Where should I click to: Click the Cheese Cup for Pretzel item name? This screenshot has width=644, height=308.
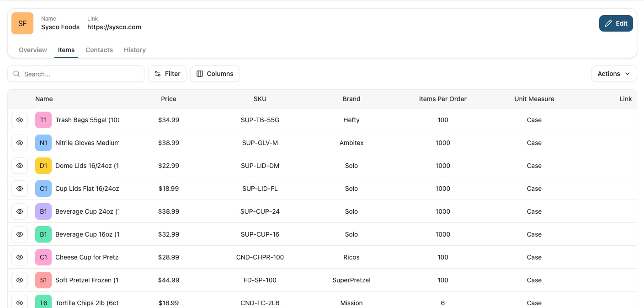pyautogui.click(x=87, y=257)
